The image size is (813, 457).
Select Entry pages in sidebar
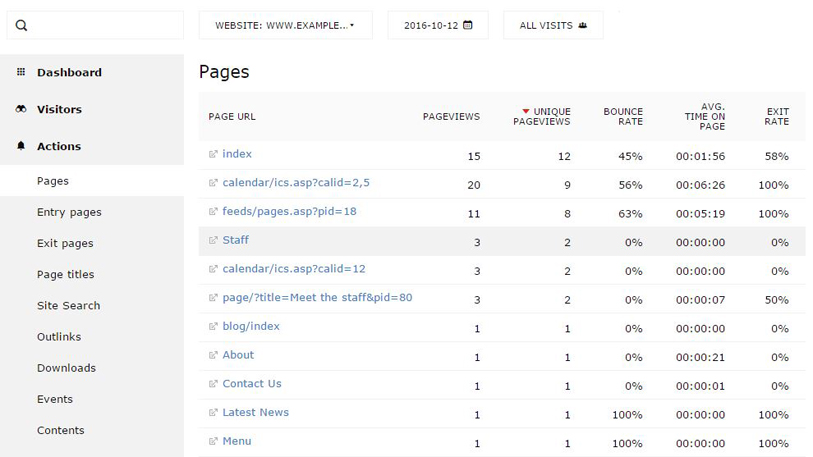(x=69, y=212)
